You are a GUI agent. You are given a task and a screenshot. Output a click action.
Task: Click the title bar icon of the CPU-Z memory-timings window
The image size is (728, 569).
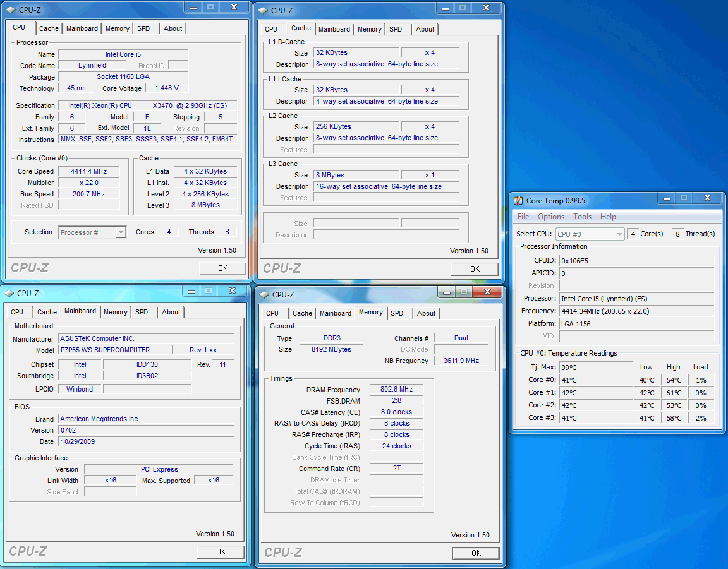click(265, 295)
